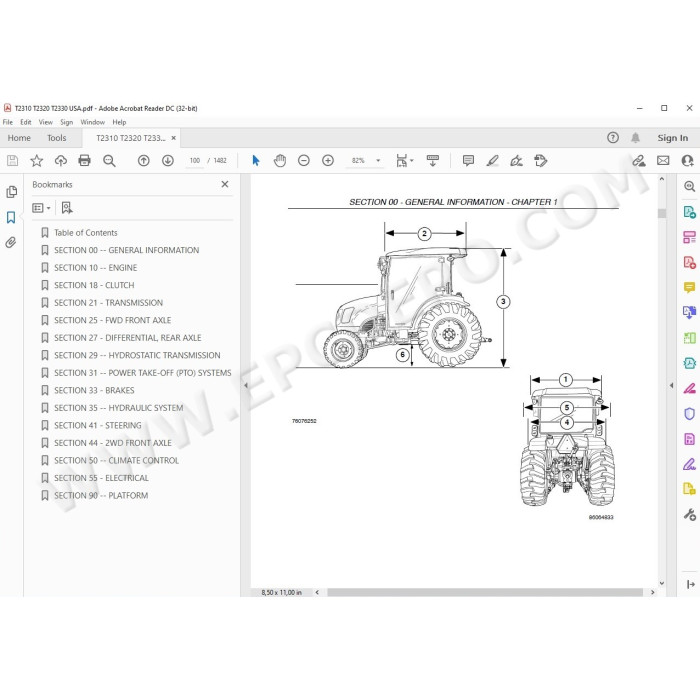This screenshot has height=700, width=700.
Task: Close the Bookmarks panel
Action: [225, 184]
